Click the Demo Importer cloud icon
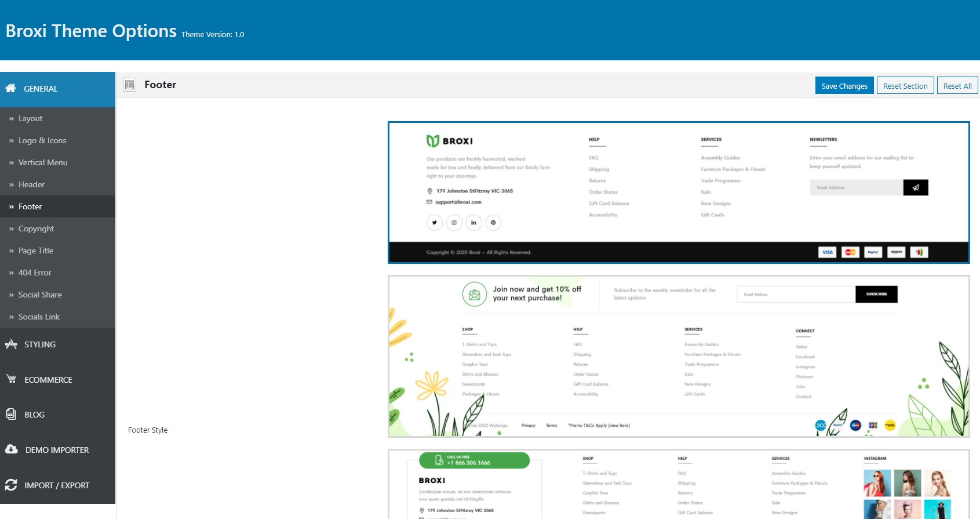The height and width of the screenshot is (519, 980). coord(12,449)
